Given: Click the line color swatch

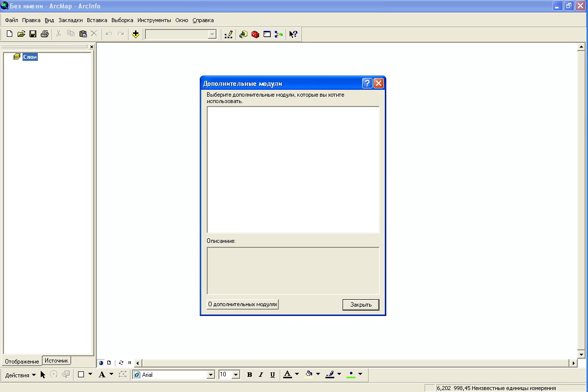Looking at the screenshot, I should 330,374.
